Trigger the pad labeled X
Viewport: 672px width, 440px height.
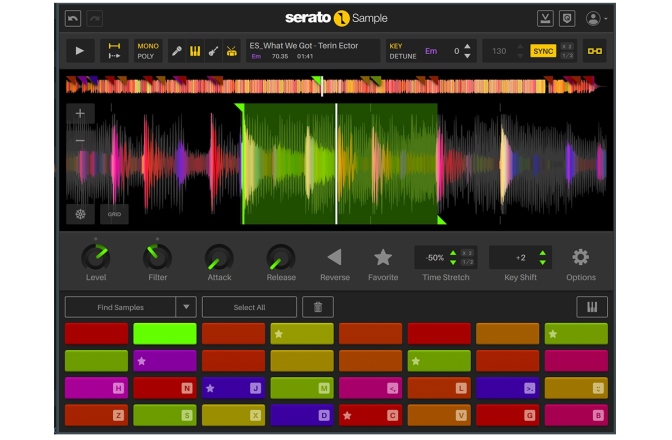(234, 415)
